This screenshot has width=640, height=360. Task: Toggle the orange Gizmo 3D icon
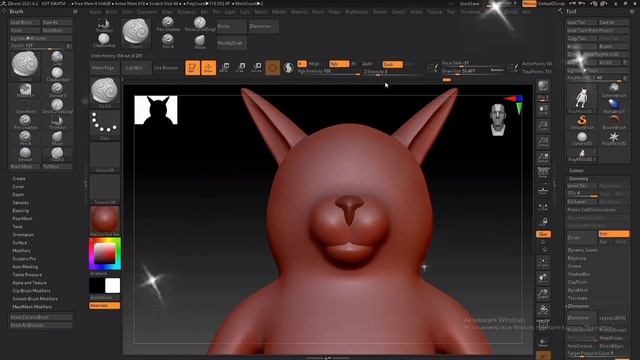click(273, 68)
